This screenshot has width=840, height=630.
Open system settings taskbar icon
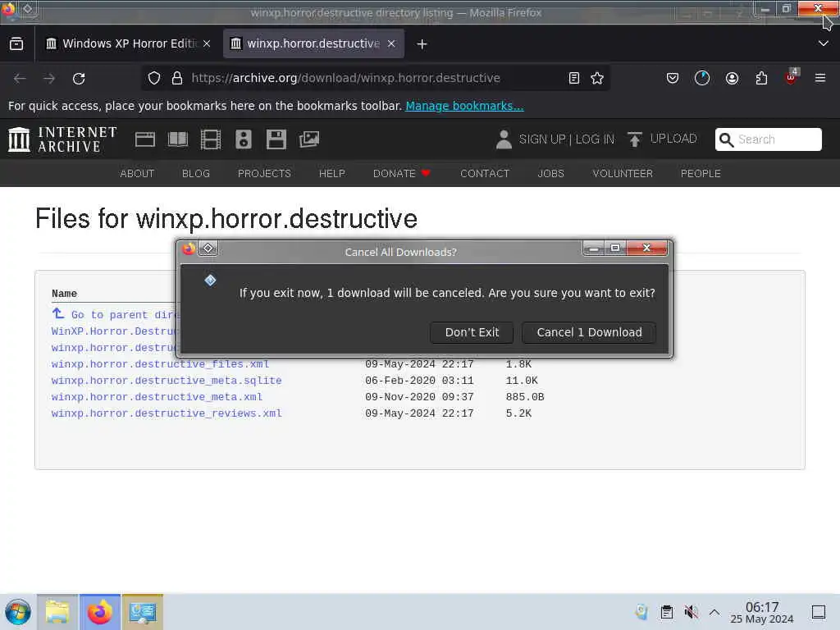coord(143,612)
